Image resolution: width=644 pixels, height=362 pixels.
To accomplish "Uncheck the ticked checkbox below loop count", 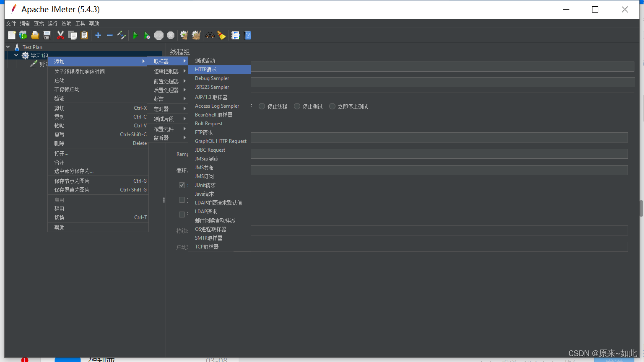I will [x=182, y=185].
